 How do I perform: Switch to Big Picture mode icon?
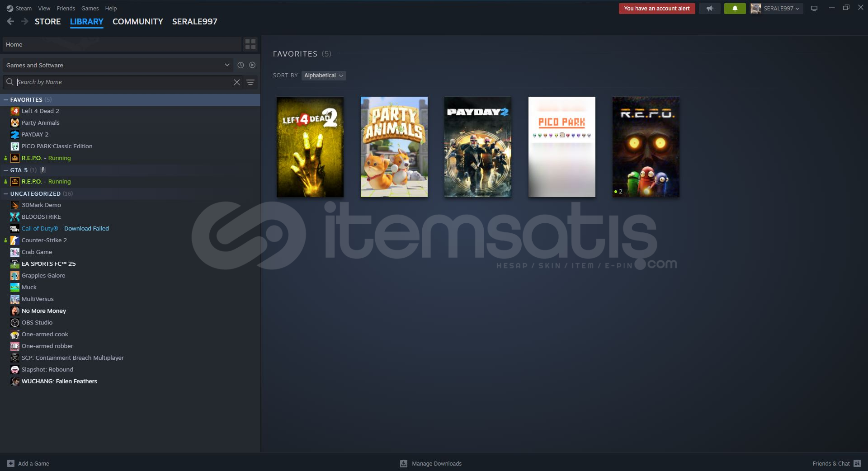coord(814,8)
